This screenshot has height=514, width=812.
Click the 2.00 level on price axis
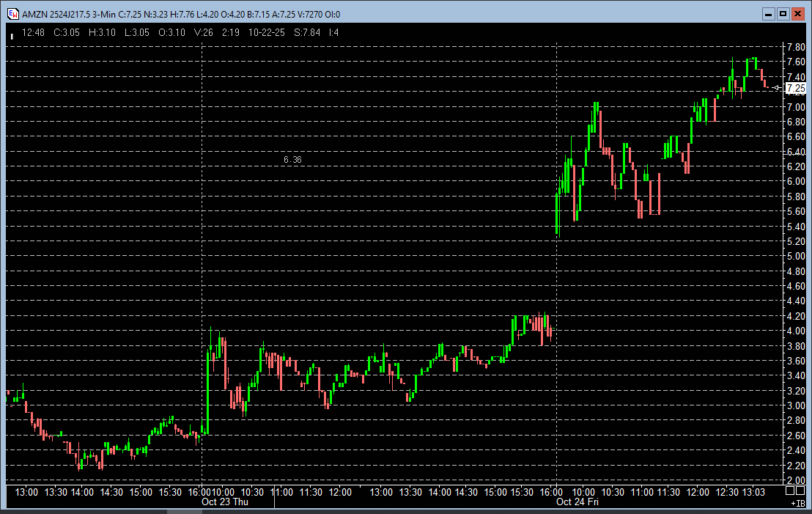coord(795,480)
